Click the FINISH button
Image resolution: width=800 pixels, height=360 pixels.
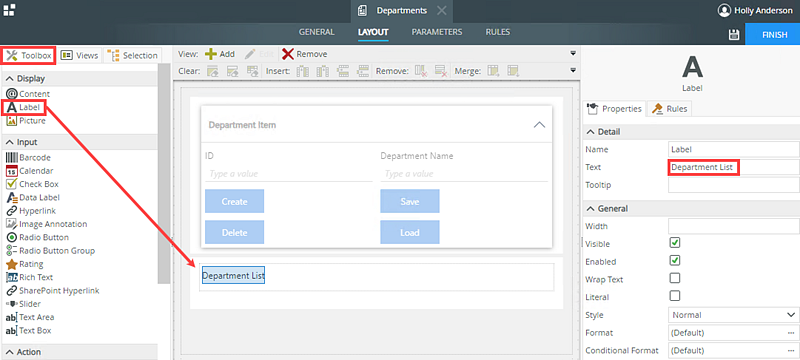pyautogui.click(x=772, y=34)
